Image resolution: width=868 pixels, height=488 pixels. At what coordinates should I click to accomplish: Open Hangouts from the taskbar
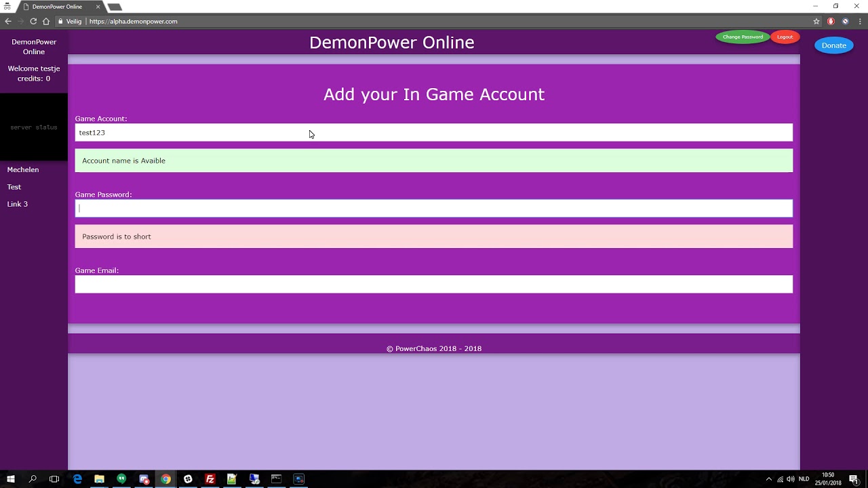point(121,479)
